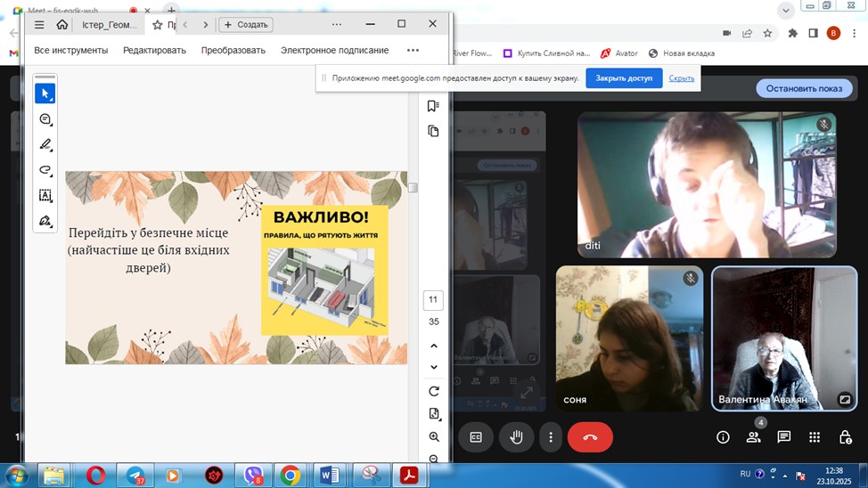The image size is (868, 488).
Task: Choose the comment note tool
Action: coord(45,119)
